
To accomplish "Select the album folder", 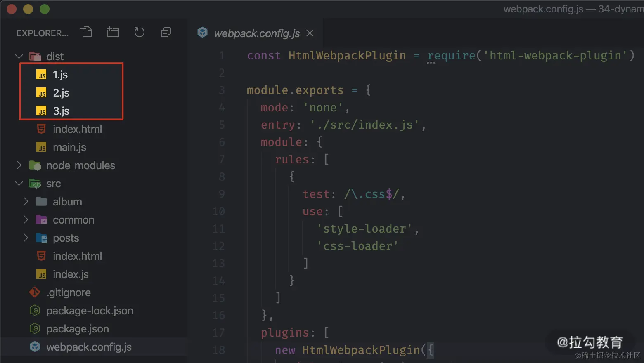I will coord(67,202).
